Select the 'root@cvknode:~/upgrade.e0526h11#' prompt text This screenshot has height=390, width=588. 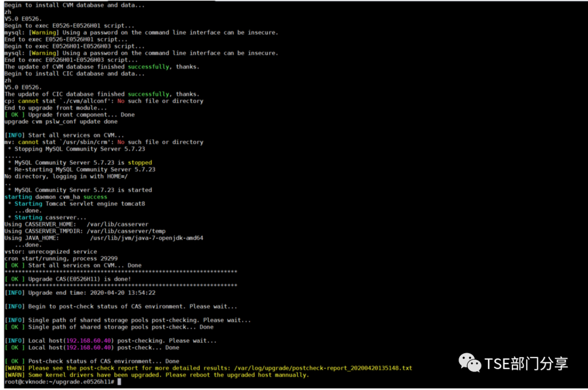[59, 382]
